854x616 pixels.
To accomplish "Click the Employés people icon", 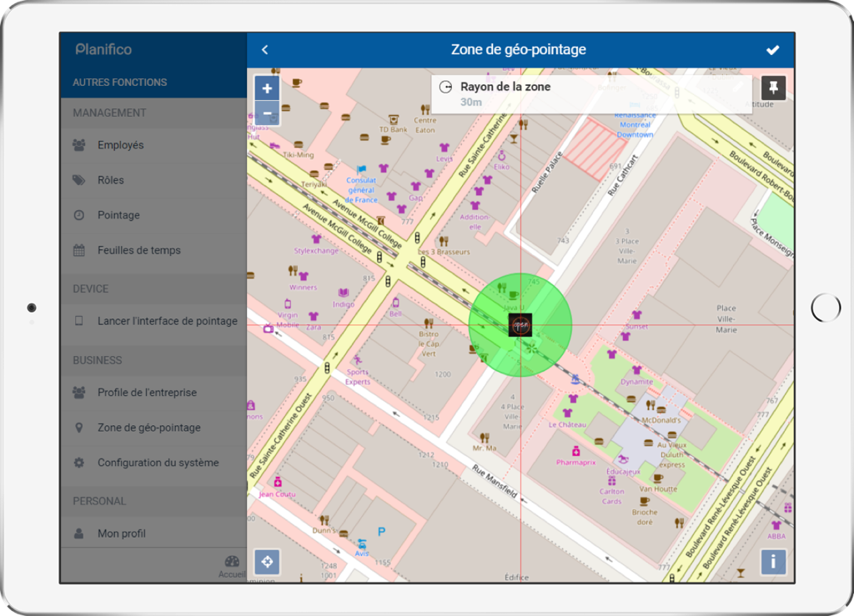I will 79,145.
